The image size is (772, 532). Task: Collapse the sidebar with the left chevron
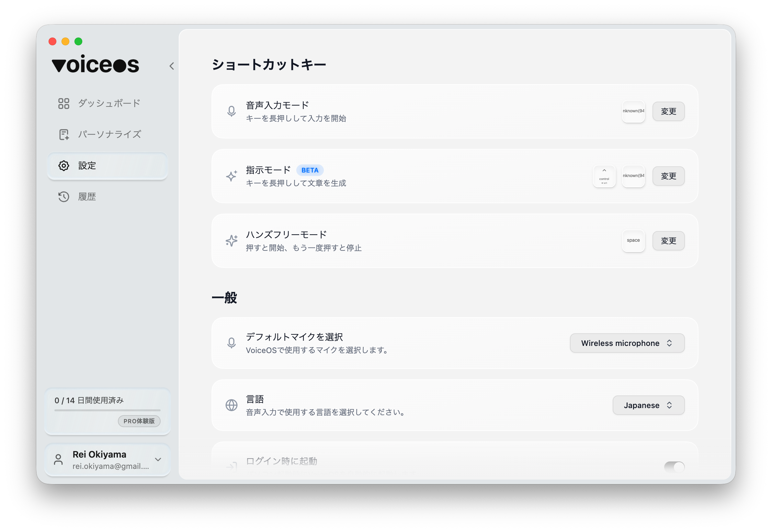[172, 66]
